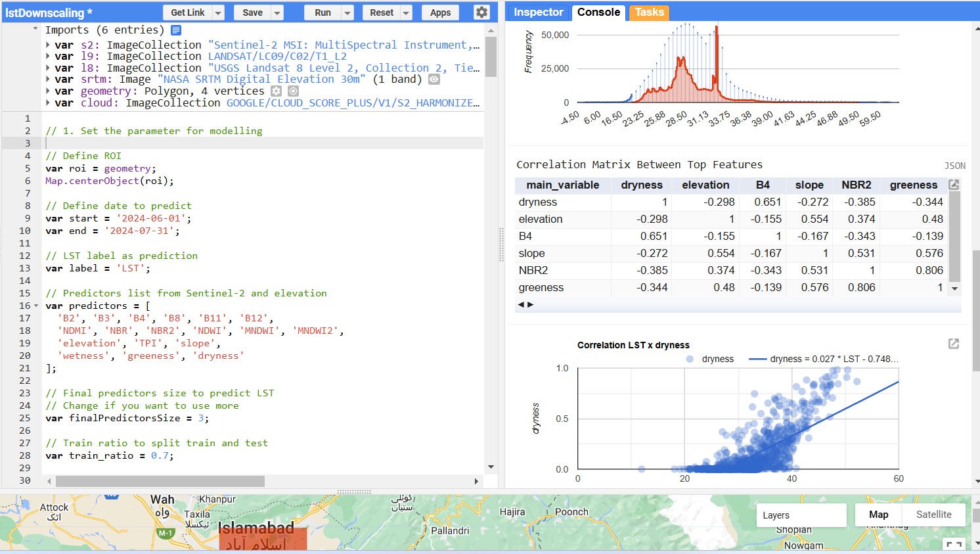
Task: Open the map Layers panel
Action: tap(801, 515)
